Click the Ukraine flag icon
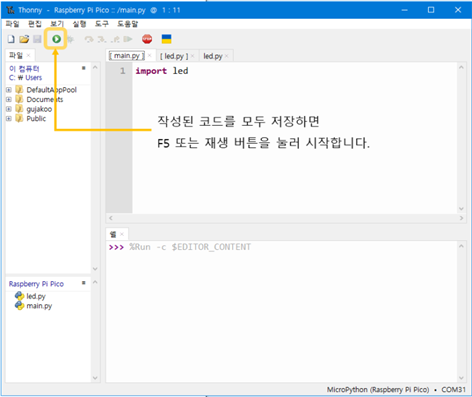 tap(166, 39)
